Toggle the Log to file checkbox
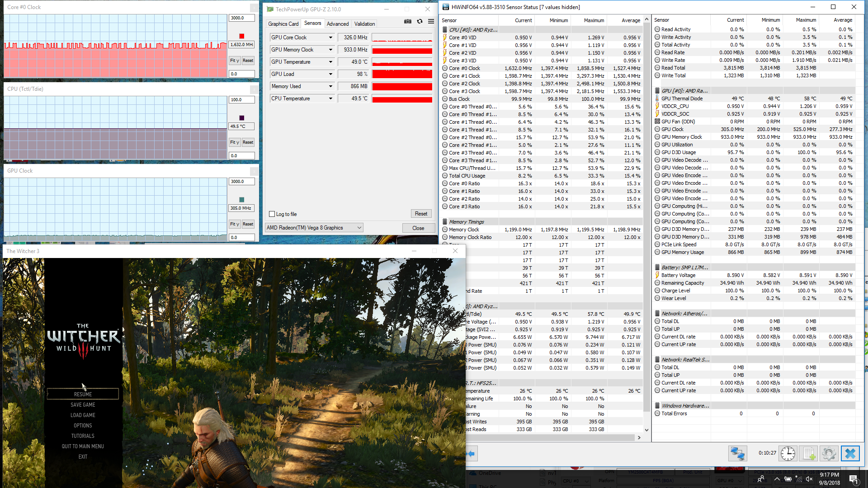 pos(272,214)
